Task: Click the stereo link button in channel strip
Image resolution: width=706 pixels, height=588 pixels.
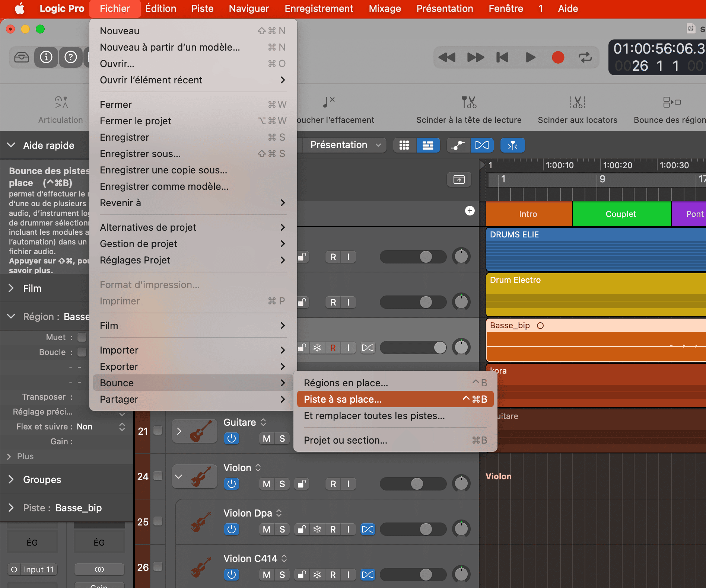Action: [x=99, y=569]
